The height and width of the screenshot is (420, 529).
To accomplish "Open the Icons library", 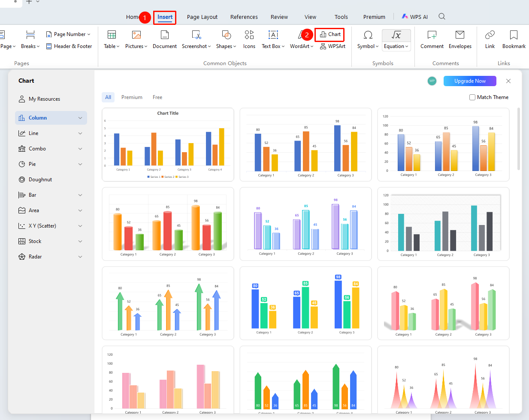I will (x=249, y=39).
